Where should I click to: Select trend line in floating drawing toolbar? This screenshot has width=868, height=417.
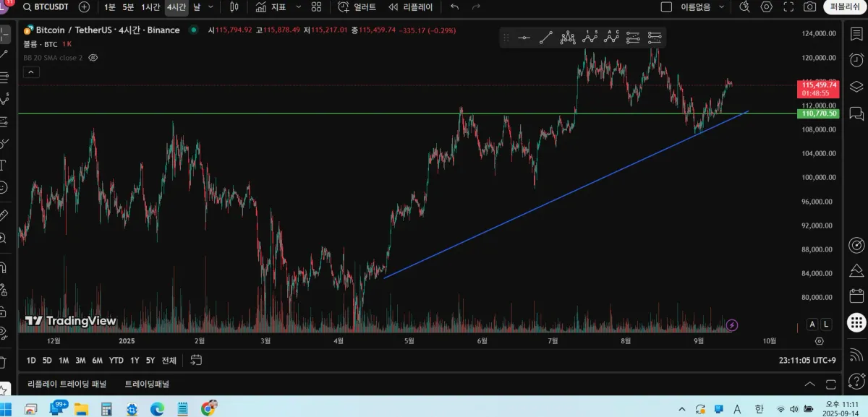coord(546,38)
